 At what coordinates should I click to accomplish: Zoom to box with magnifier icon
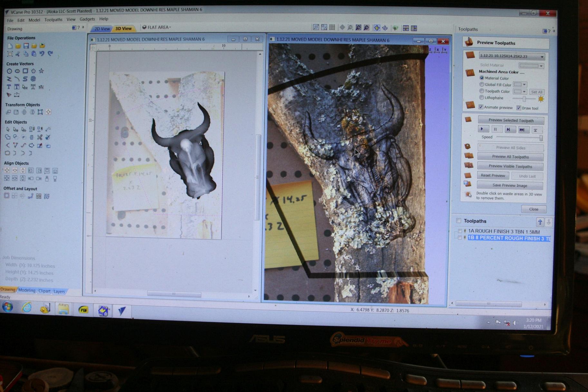[350, 28]
